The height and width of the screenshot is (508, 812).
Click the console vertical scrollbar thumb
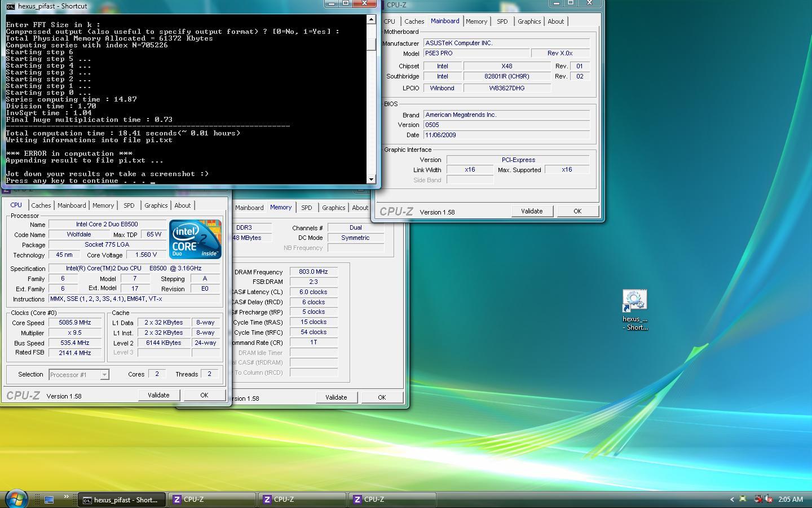point(371,44)
